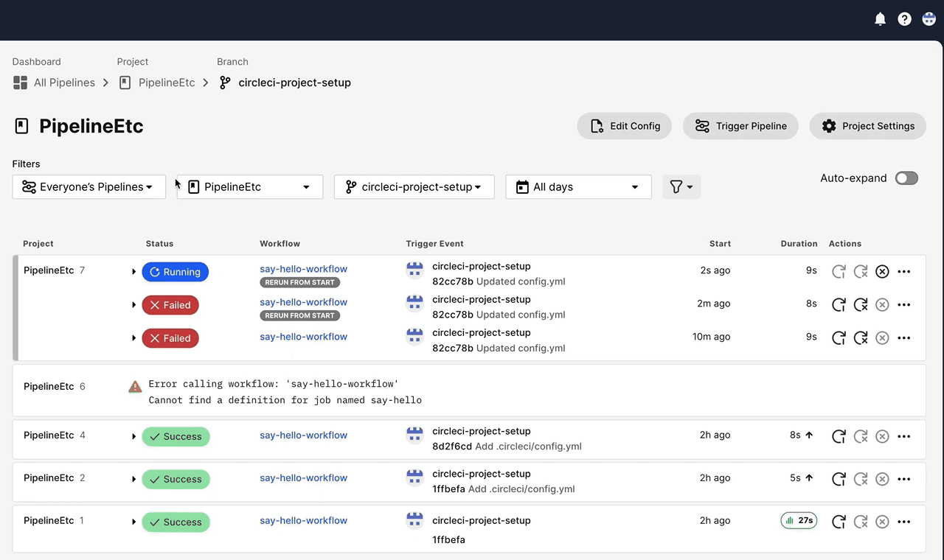The height and width of the screenshot is (560, 944).
Task: Click the warning icon on pipeline 6 error
Action: click(x=135, y=386)
